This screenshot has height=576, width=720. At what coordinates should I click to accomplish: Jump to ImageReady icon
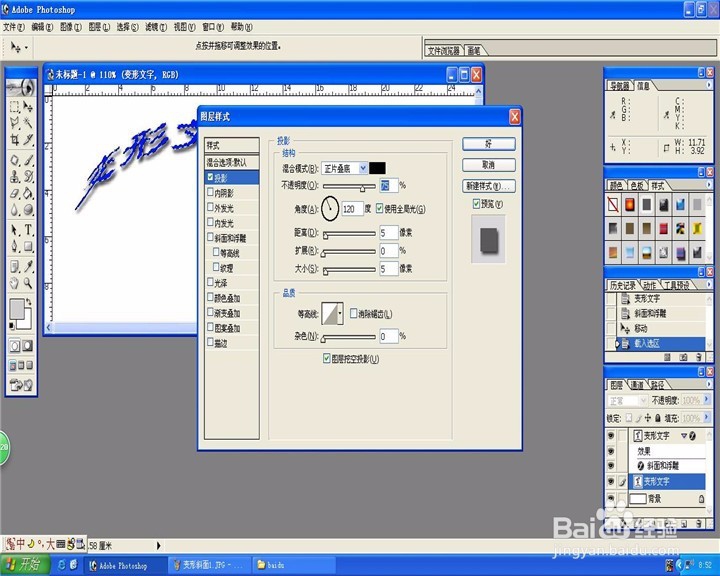(21, 385)
